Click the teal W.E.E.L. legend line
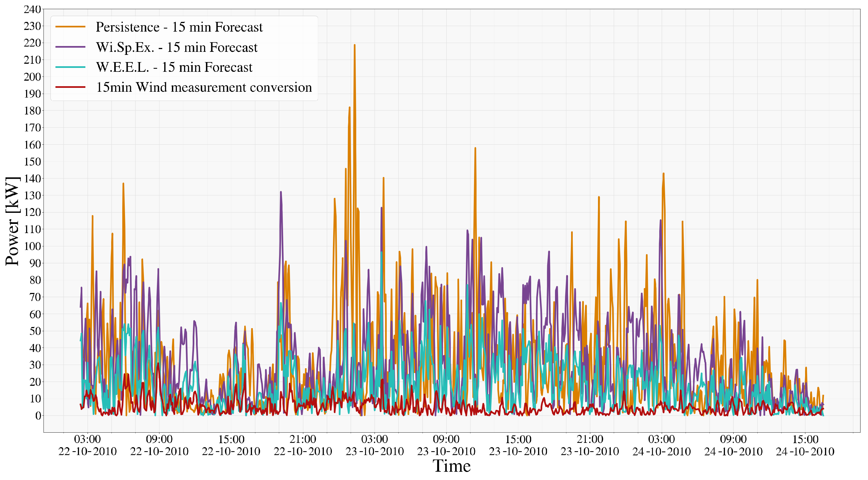 tap(70, 67)
